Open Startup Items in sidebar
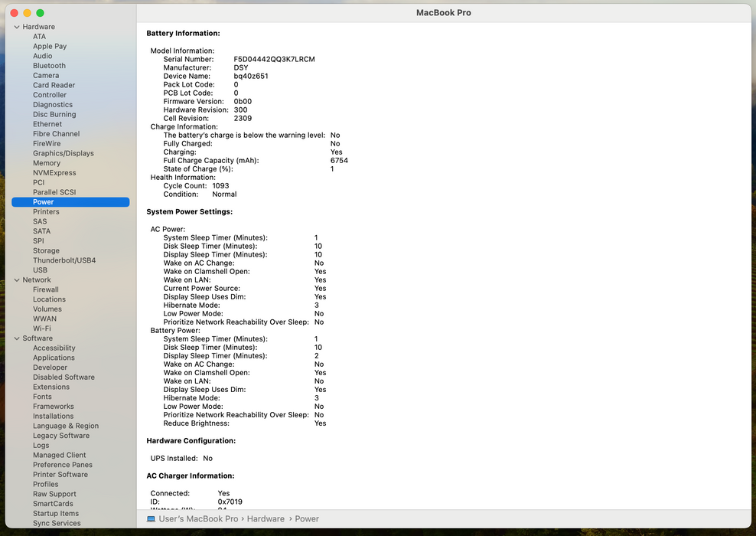The image size is (756, 536). (x=56, y=514)
